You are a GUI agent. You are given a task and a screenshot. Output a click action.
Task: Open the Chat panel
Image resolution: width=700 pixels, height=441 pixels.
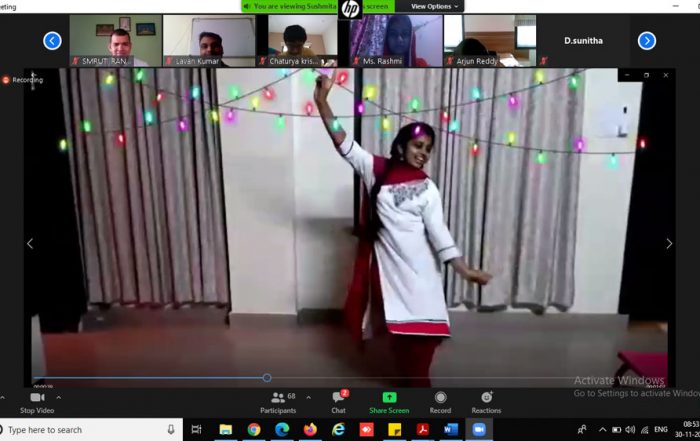[339, 403]
